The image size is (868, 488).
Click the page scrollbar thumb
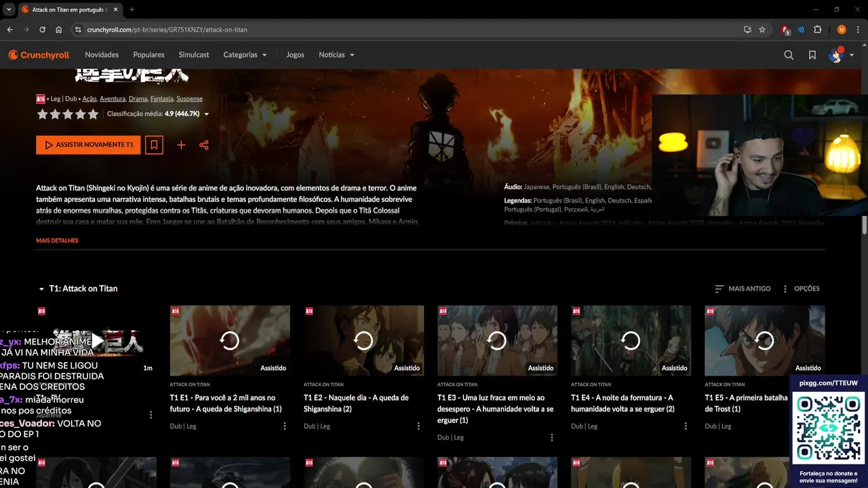[x=865, y=226]
